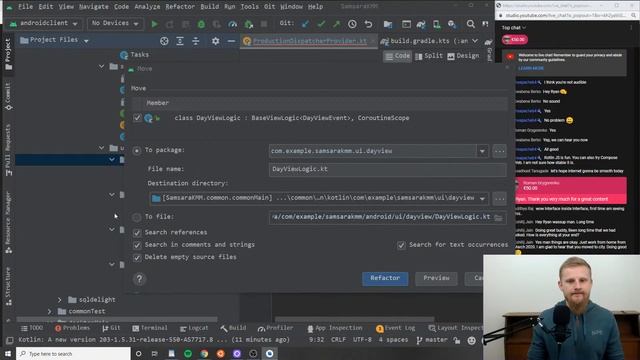
Task: Click the expand all icon in Project panel
Action: [180, 41]
